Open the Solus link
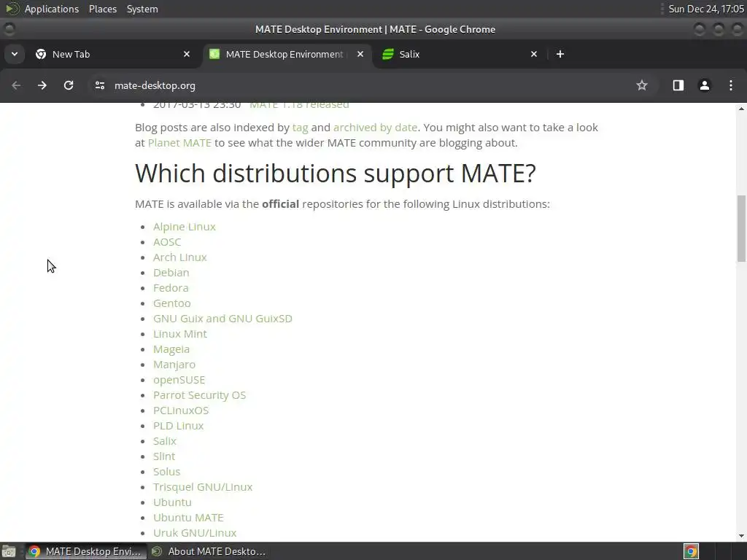Image resolution: width=747 pixels, height=560 pixels. pos(167,472)
